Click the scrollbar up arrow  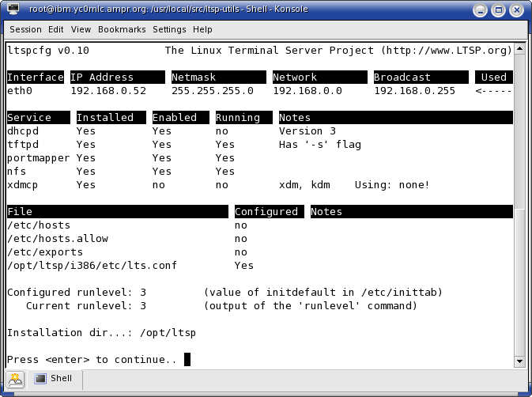point(519,49)
